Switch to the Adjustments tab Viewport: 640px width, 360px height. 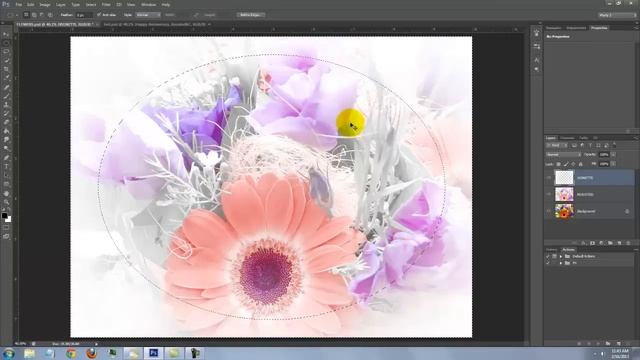576,28
